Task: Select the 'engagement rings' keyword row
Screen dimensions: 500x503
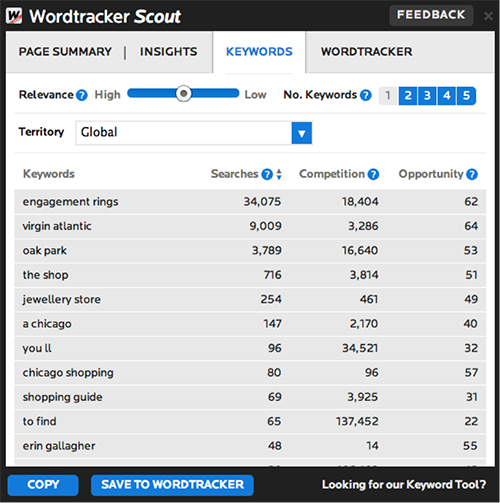Action: 250,202
